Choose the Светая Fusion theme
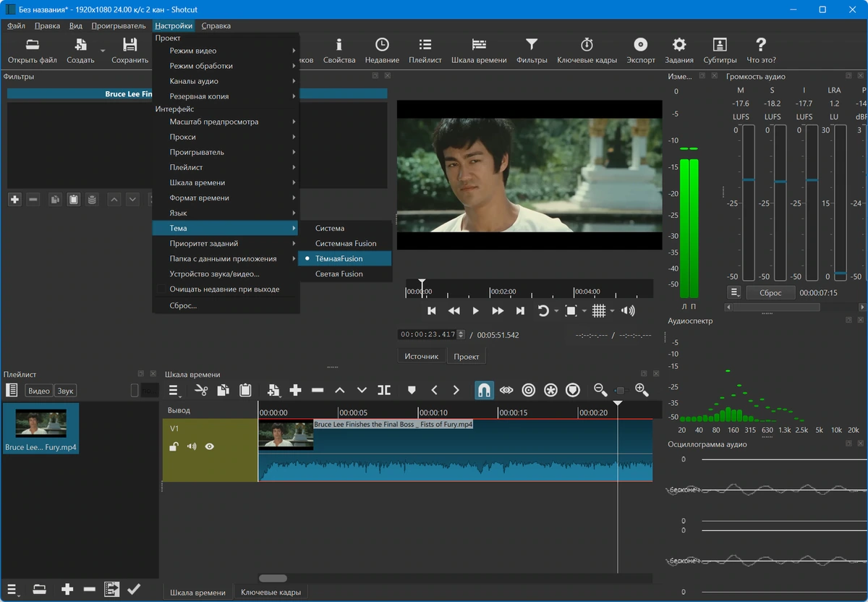This screenshot has width=868, height=602. click(x=345, y=274)
